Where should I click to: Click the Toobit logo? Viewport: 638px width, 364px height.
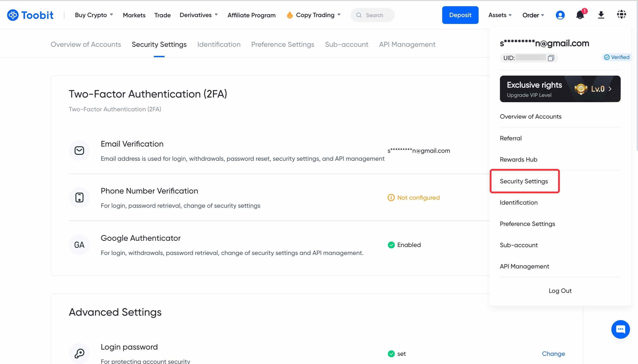[x=30, y=15]
